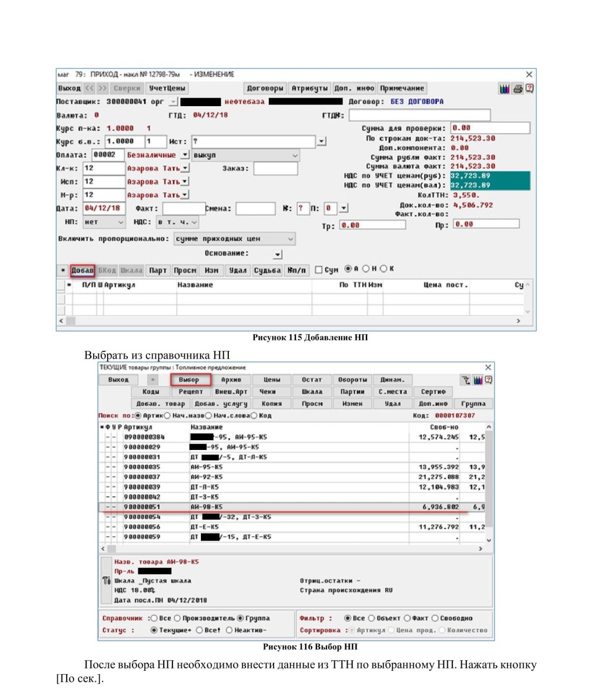The width and height of the screenshot is (593, 700).
Task: Click the Цены button
Action: click(x=272, y=380)
